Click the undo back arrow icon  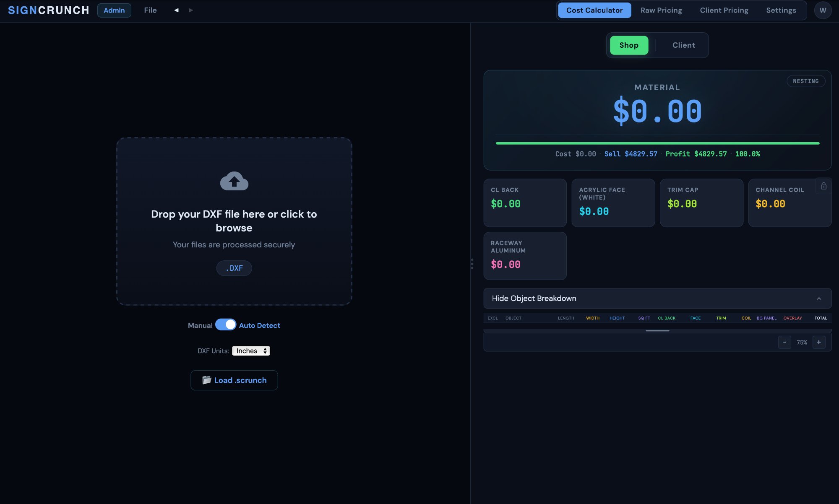click(x=176, y=10)
